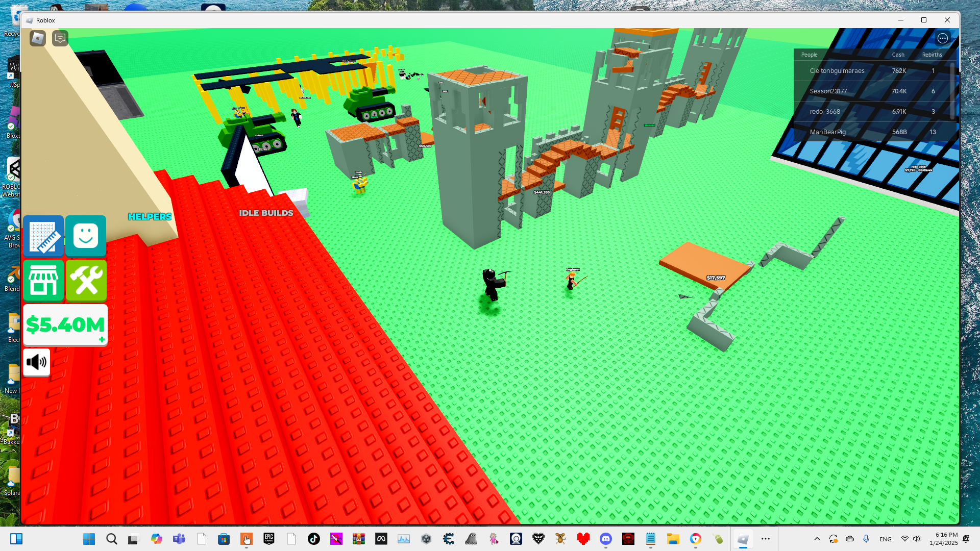Image resolution: width=980 pixels, height=551 pixels.
Task: Open Windows Start menu
Action: [x=89, y=539]
